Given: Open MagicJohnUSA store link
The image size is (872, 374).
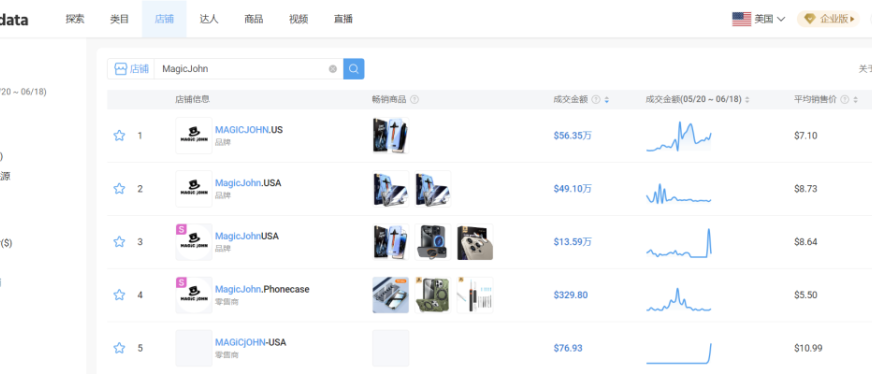Looking at the screenshot, I should pyautogui.click(x=247, y=236).
